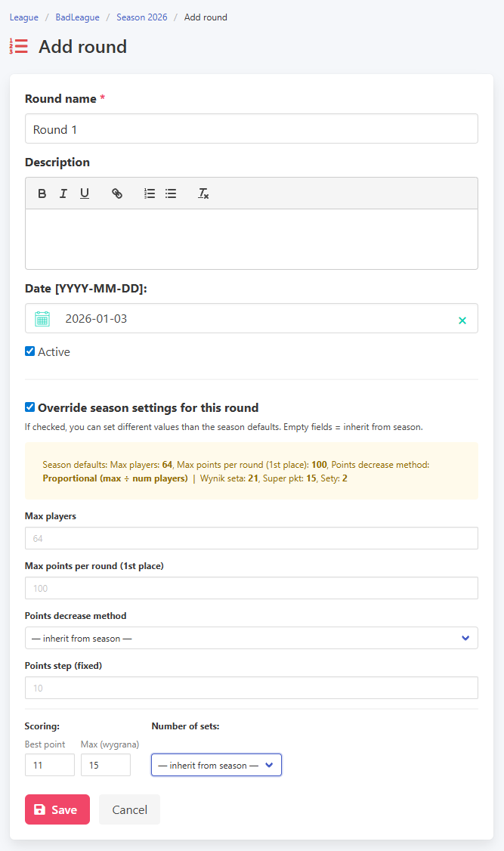This screenshot has height=851, width=504.
Task: Go to League breadcrumb link
Action: pyautogui.click(x=24, y=17)
